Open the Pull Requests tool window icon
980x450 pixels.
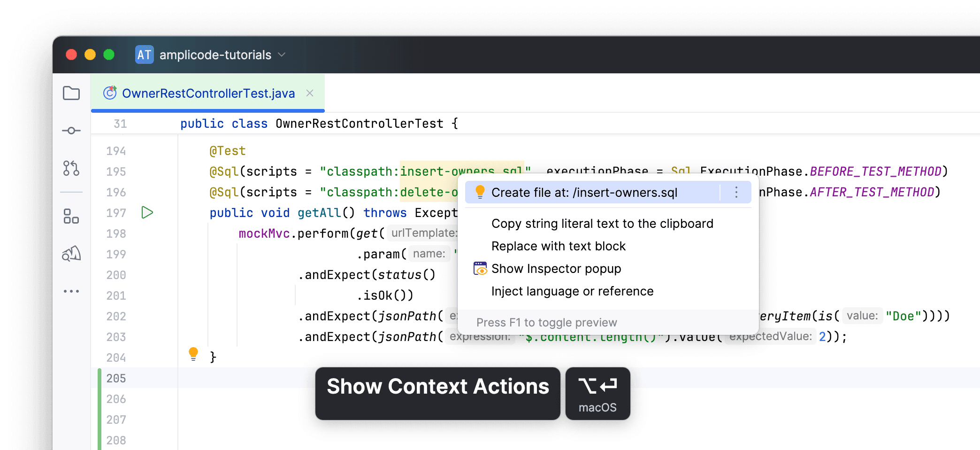point(71,168)
